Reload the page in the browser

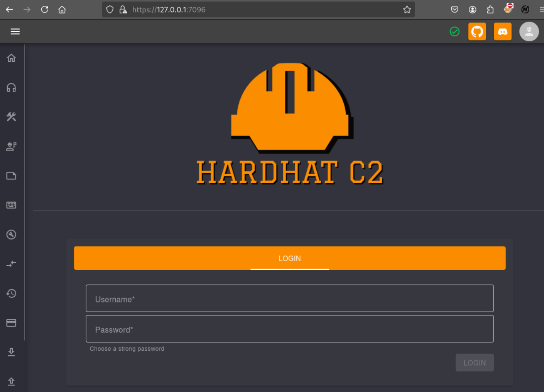(x=45, y=9)
